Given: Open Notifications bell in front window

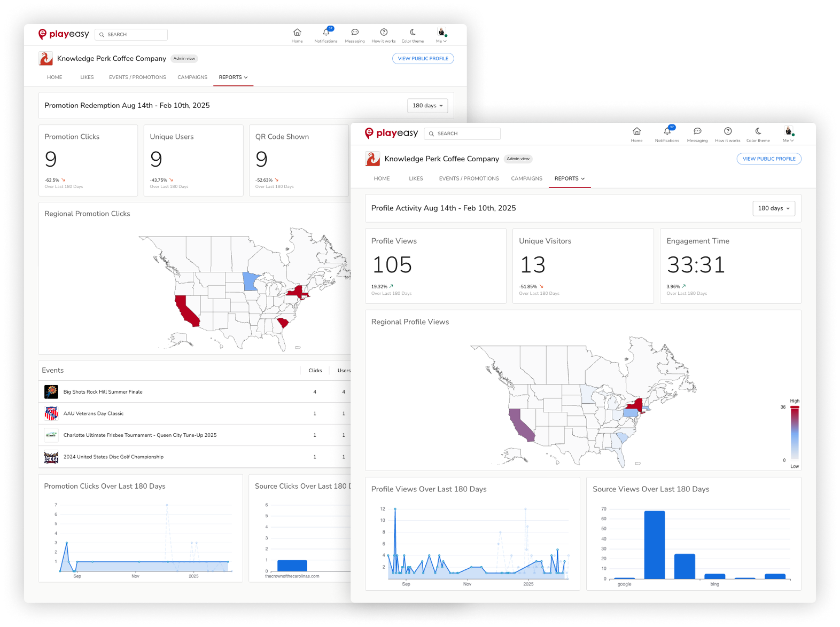Looking at the screenshot, I should [x=667, y=131].
